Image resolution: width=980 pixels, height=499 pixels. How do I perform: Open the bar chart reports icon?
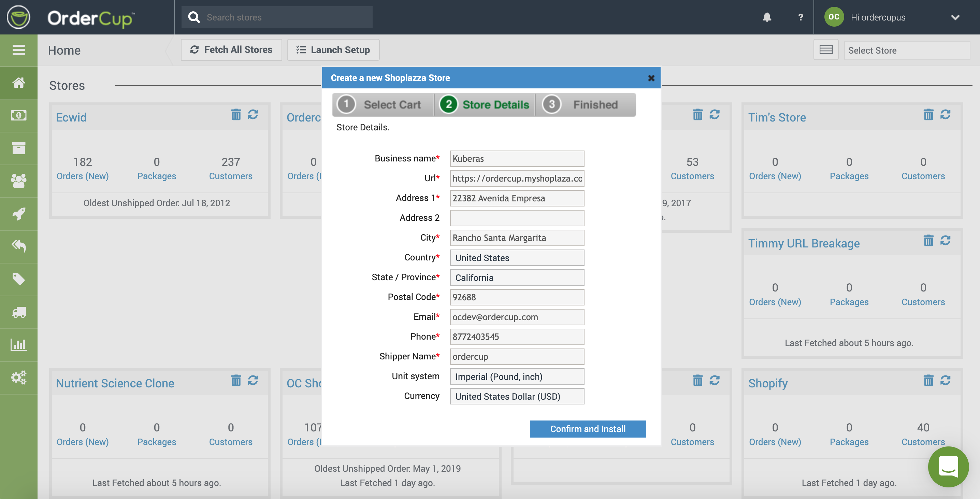19,345
